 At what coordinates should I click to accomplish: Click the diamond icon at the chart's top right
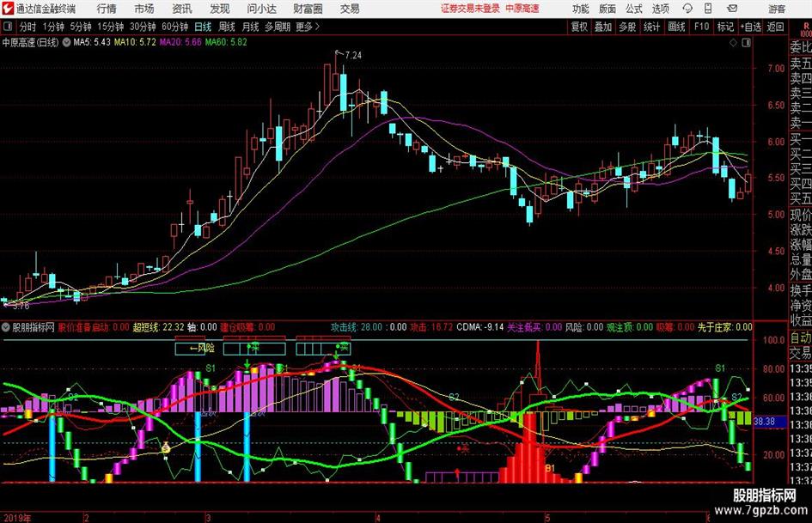733,43
